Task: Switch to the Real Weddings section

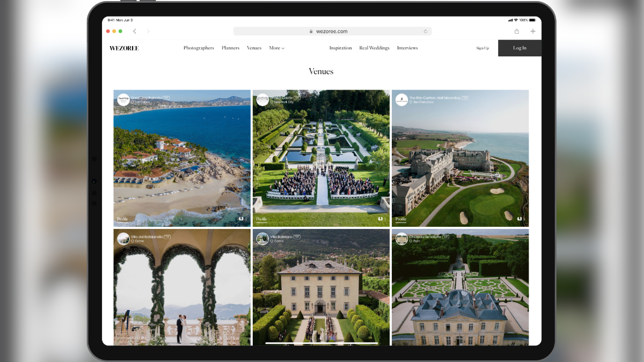Action: pos(374,48)
